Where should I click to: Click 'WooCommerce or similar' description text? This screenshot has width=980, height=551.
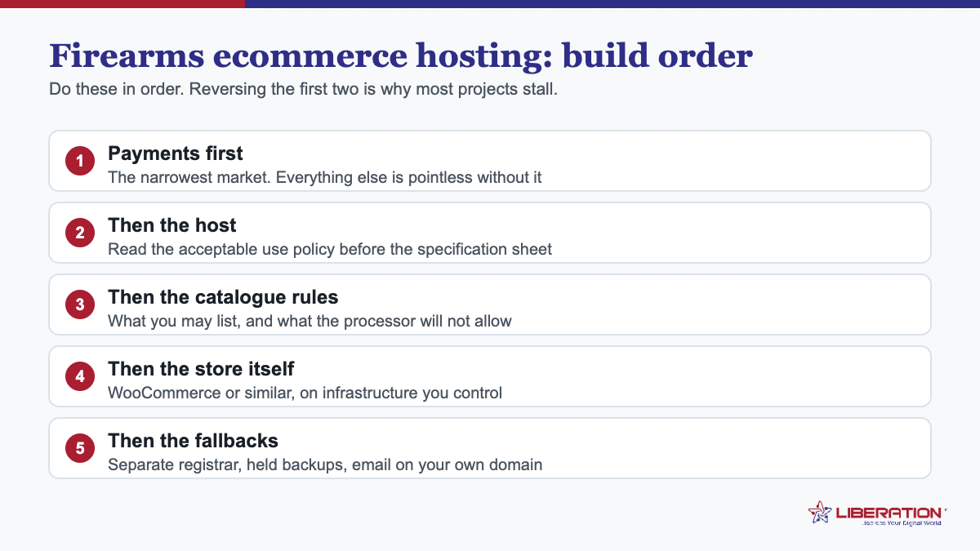tap(305, 393)
